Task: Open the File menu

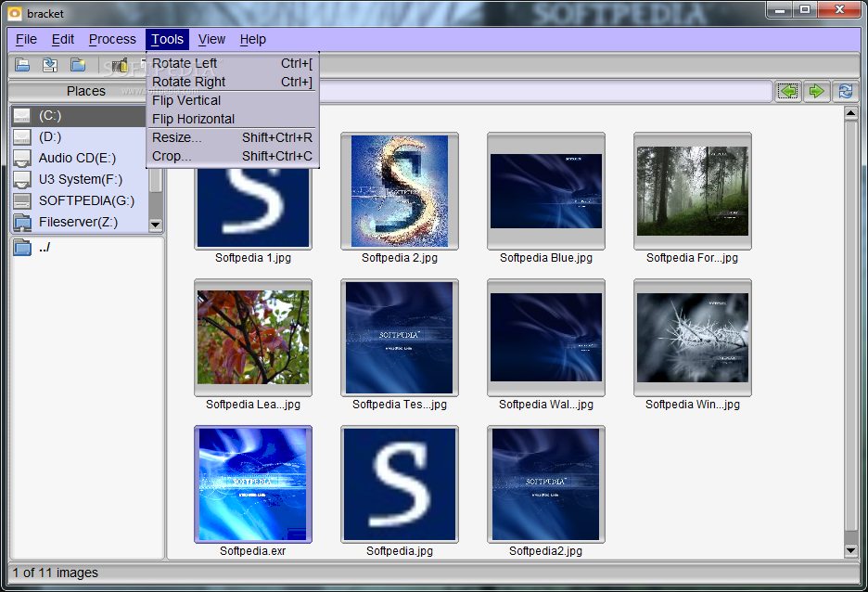Action: (26, 39)
